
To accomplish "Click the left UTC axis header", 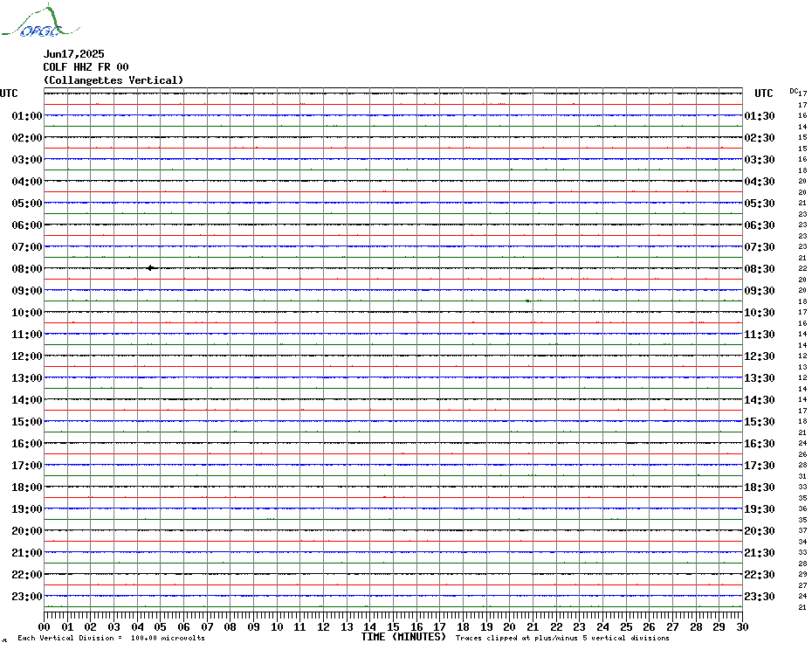I will [9, 93].
